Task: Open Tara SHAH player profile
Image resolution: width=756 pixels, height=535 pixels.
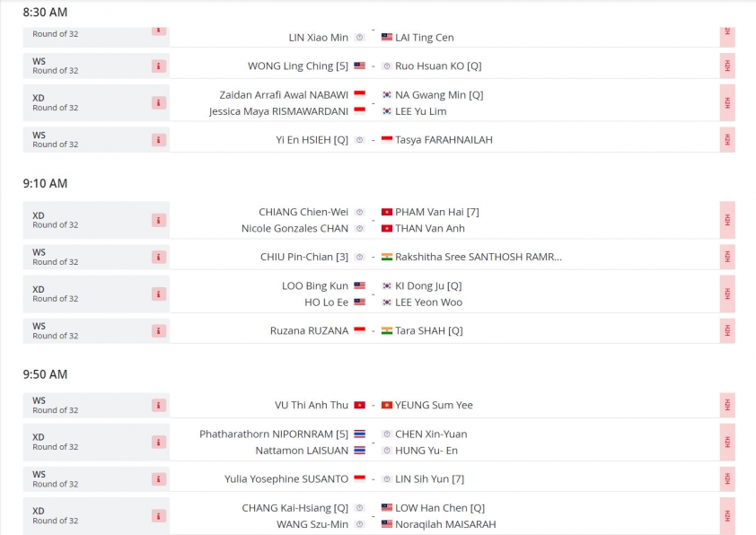Action: pyautogui.click(x=428, y=330)
